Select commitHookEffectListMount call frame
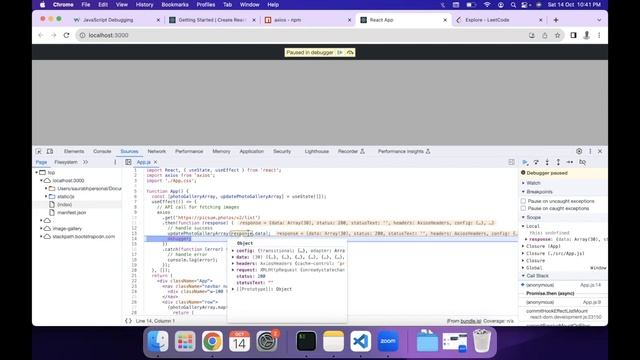 tap(563, 313)
